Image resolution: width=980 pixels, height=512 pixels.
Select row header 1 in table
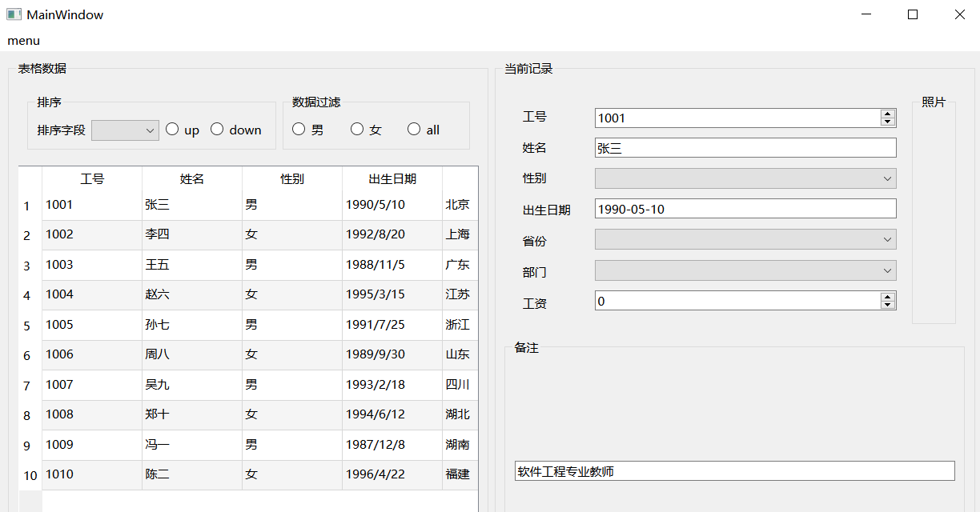click(x=30, y=206)
